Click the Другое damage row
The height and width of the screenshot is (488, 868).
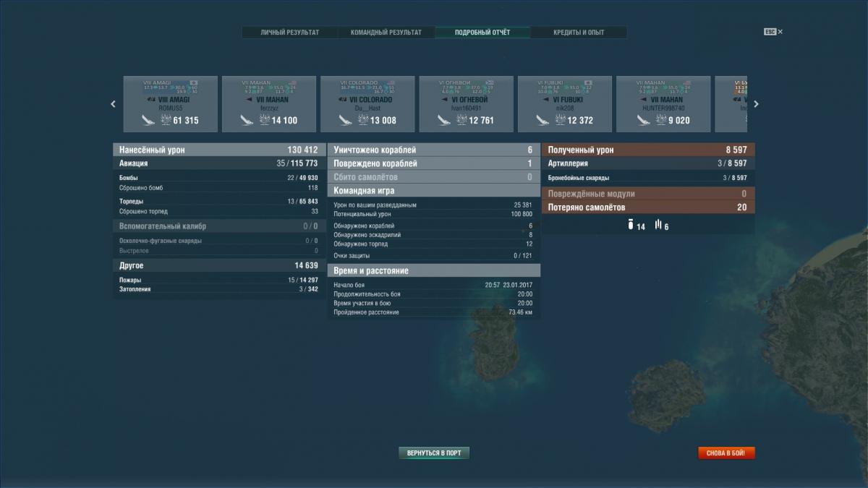(x=218, y=266)
